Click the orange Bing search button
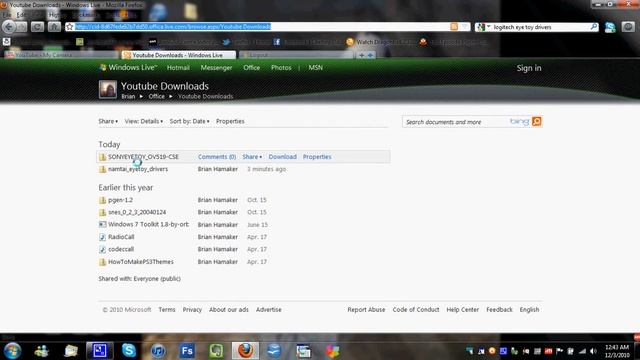The height and width of the screenshot is (360, 640). [537, 122]
